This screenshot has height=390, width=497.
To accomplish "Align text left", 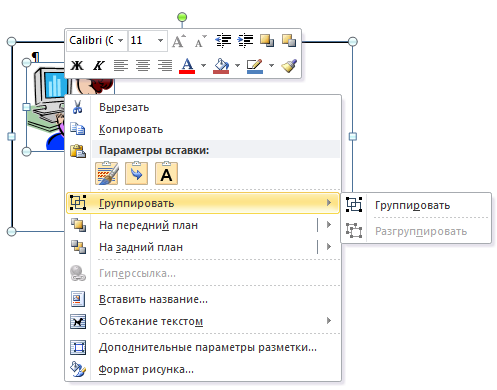I will [x=121, y=65].
